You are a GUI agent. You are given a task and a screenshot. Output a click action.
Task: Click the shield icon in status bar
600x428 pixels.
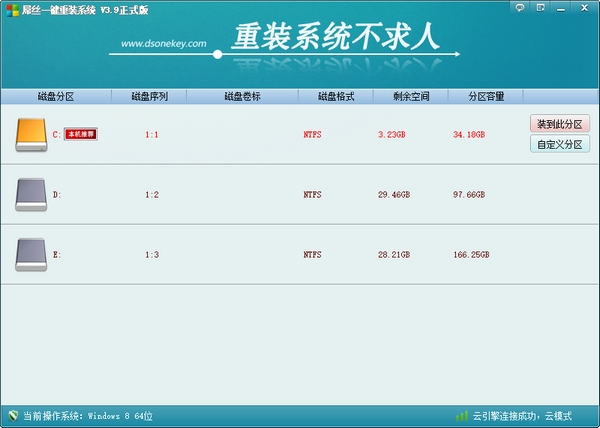pyautogui.click(x=13, y=415)
